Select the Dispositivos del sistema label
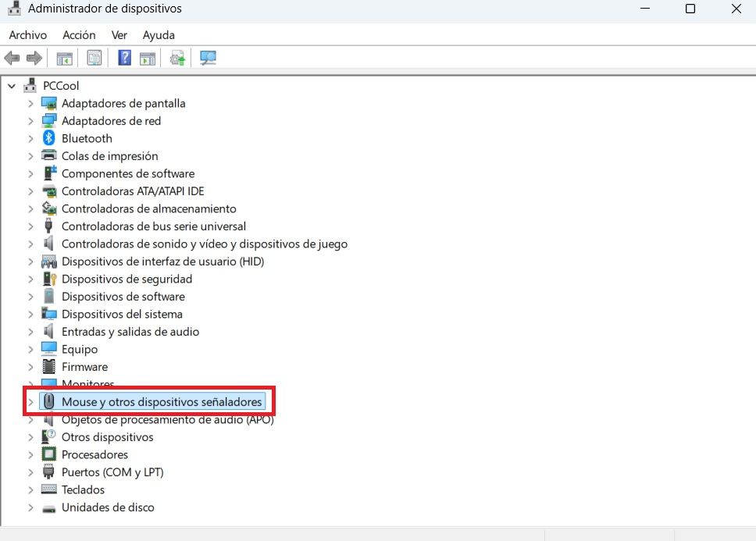The height and width of the screenshot is (541, 756). click(x=122, y=314)
